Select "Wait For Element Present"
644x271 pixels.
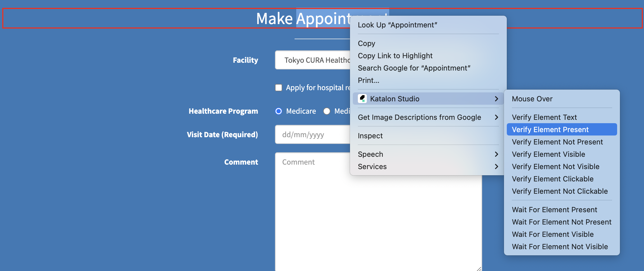click(x=554, y=209)
